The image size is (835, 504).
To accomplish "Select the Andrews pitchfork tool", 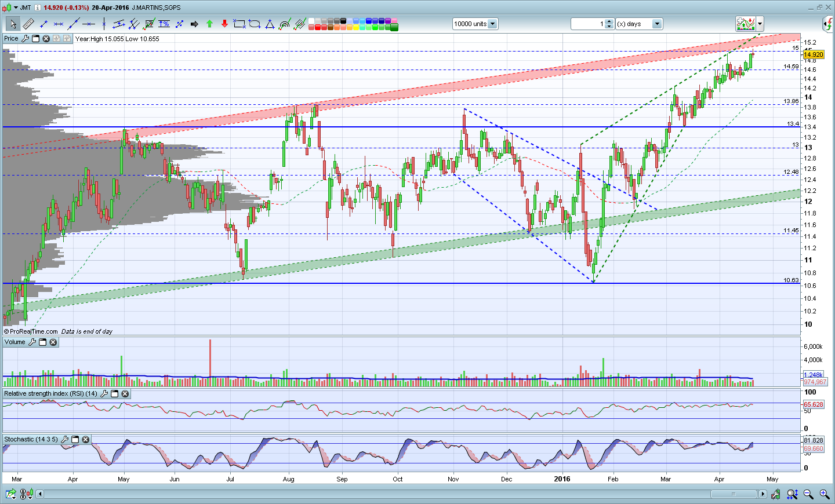I will (x=134, y=24).
